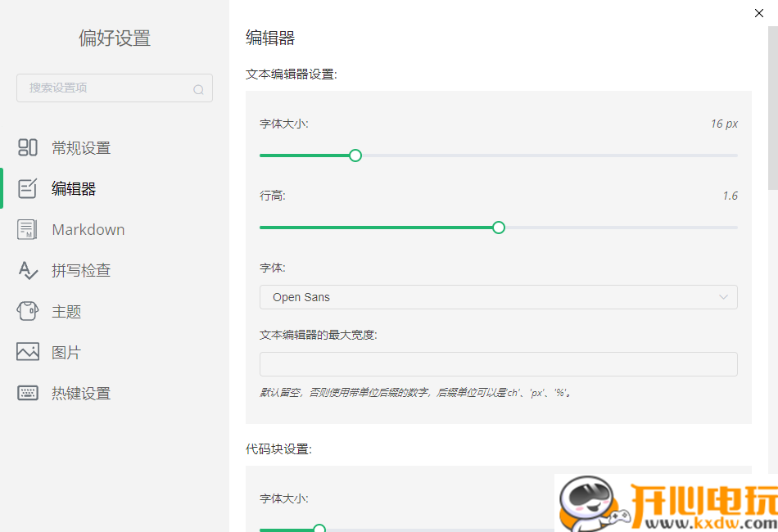Select the 常规设置 sidebar entry
Viewport: 778px width, 532px height.
coord(82,147)
